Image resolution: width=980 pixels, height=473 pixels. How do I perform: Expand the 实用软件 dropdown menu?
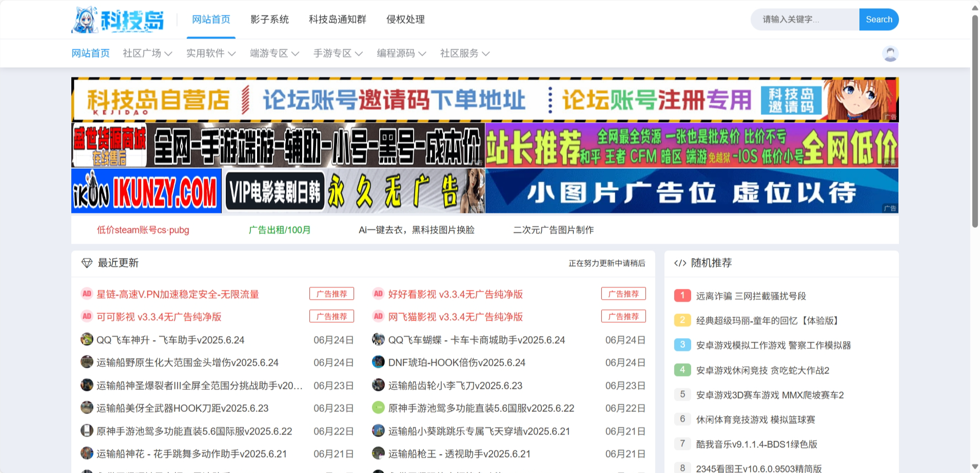coord(210,53)
